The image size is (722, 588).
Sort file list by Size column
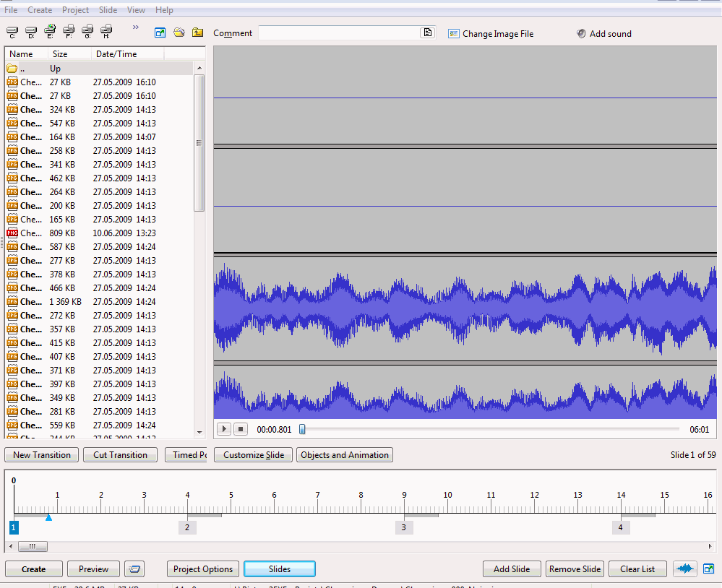coord(59,54)
